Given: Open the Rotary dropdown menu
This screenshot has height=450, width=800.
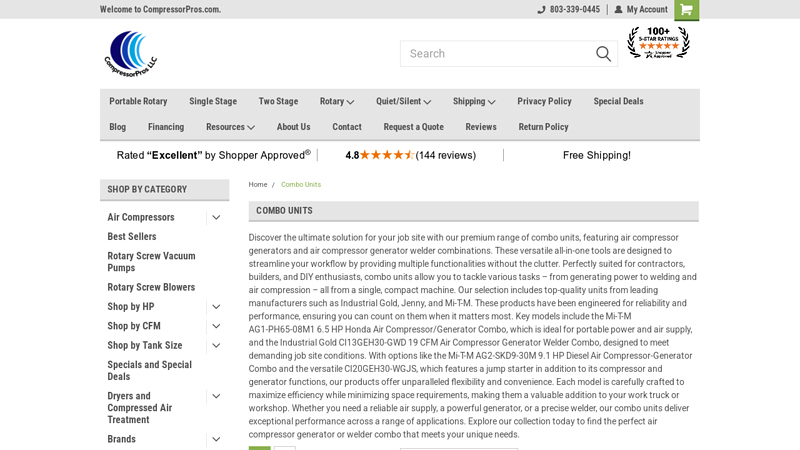Looking at the screenshot, I should [336, 102].
